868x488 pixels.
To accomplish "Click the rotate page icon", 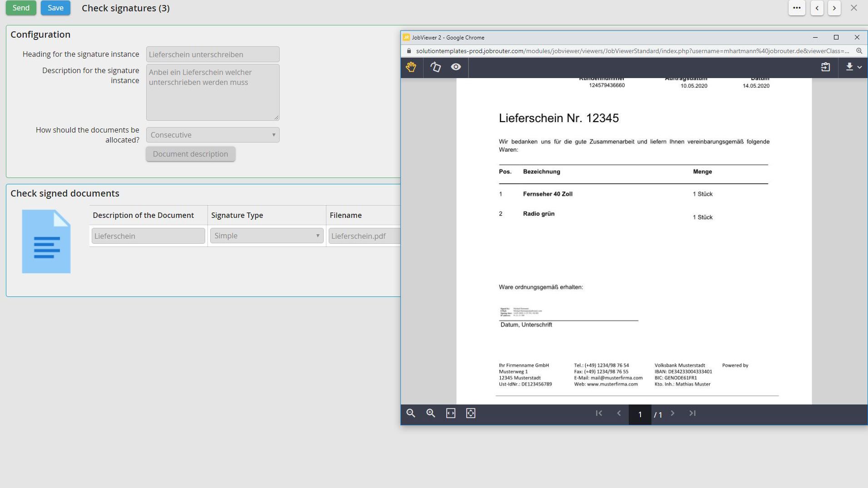I will (x=435, y=67).
